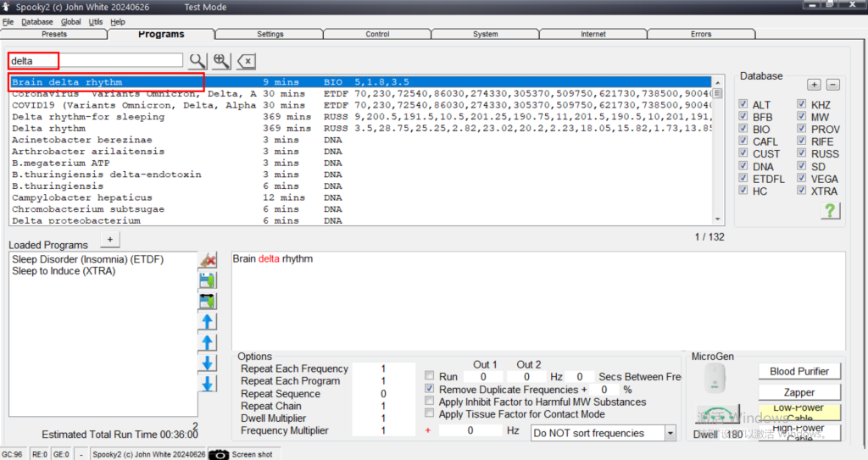Click the delta search input field
Screen dimensions: 868x460
point(96,61)
